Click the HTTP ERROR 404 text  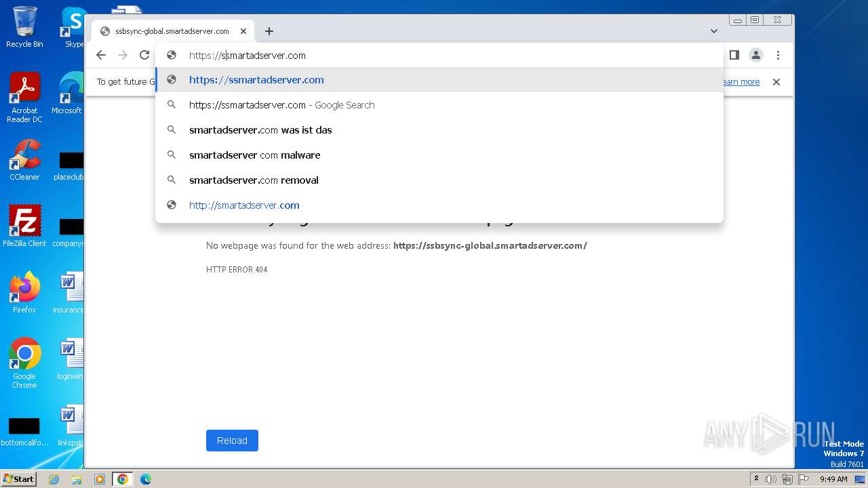click(237, 270)
